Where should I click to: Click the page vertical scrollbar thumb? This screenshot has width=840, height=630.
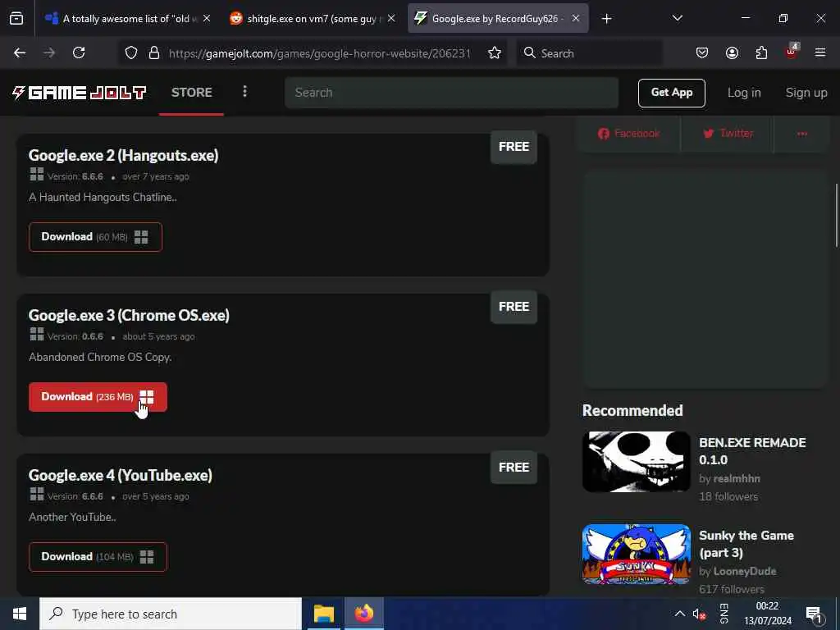pos(836,216)
